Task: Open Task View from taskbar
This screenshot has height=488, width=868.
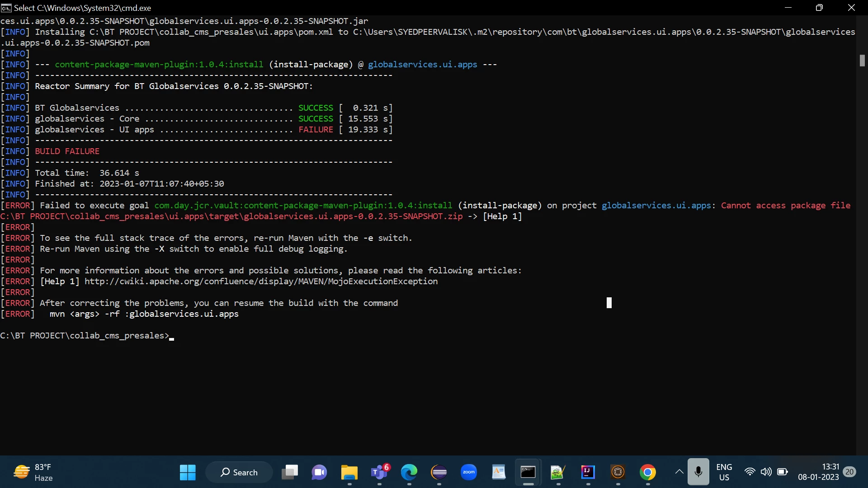Action: point(290,473)
